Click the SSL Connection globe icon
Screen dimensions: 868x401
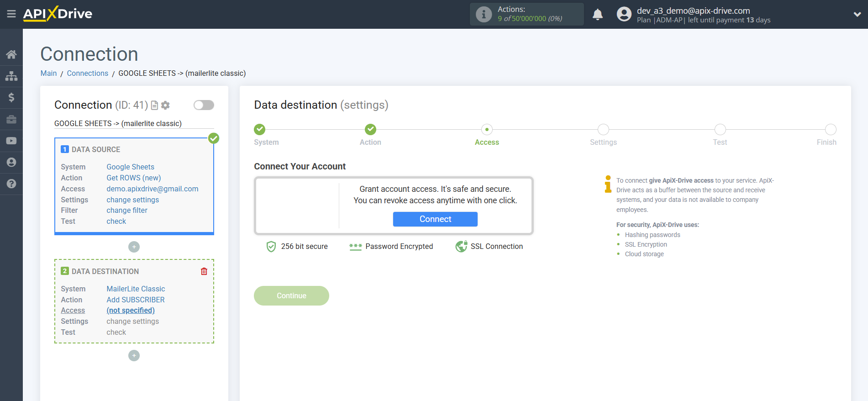pos(461,246)
